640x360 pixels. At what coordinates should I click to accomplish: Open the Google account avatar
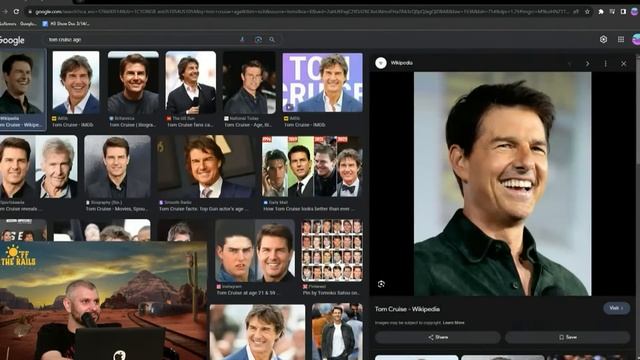[636, 39]
